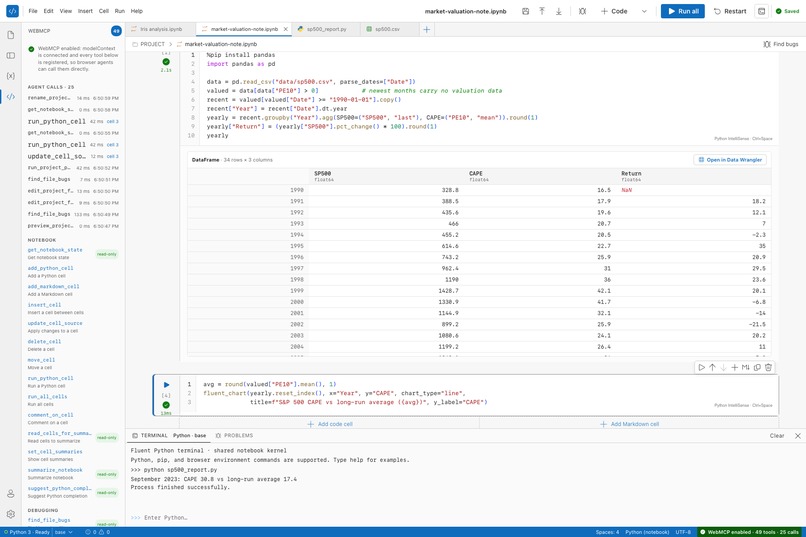Run the cell using toolbar play icon
Screen dimensions: 806x537
click(x=701, y=367)
